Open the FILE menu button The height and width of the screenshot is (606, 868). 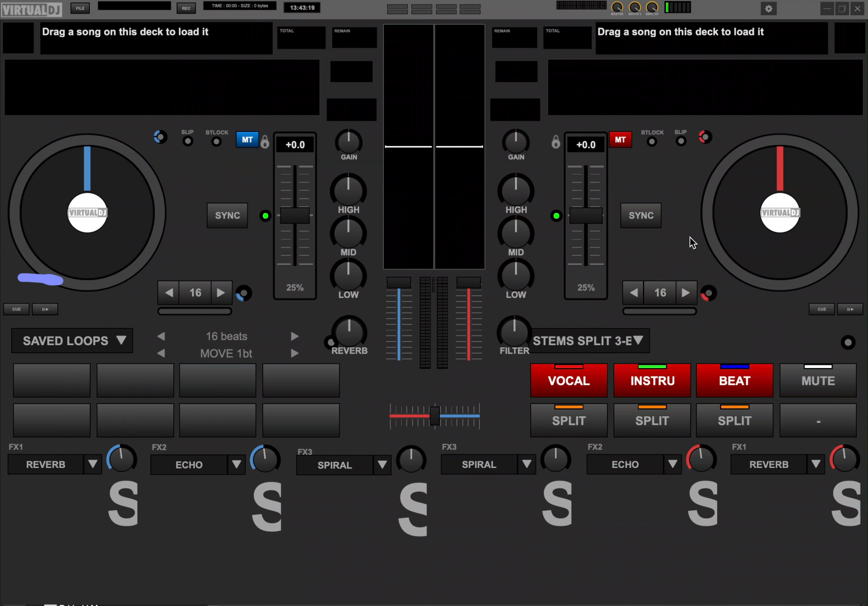(80, 8)
